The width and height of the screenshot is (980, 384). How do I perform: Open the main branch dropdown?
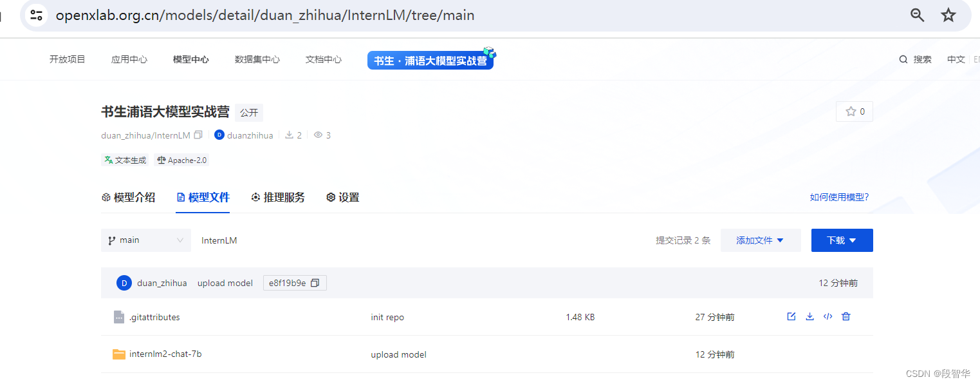point(146,240)
